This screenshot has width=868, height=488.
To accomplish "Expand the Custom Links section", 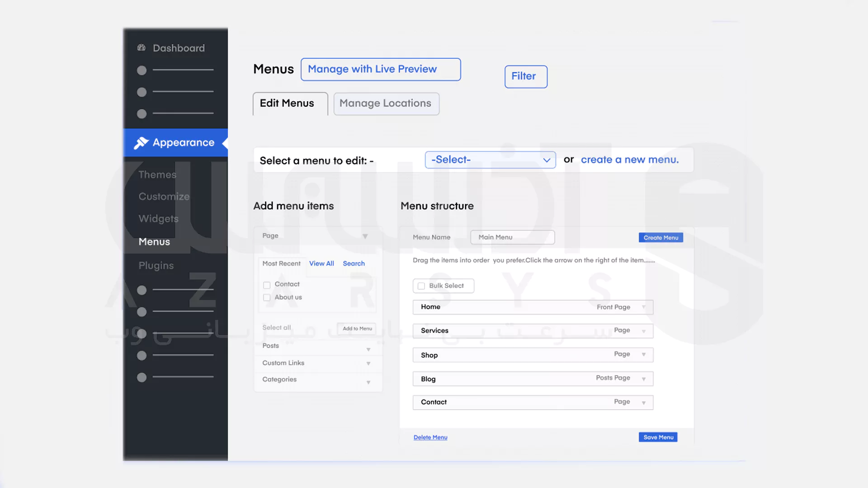I will (x=368, y=363).
